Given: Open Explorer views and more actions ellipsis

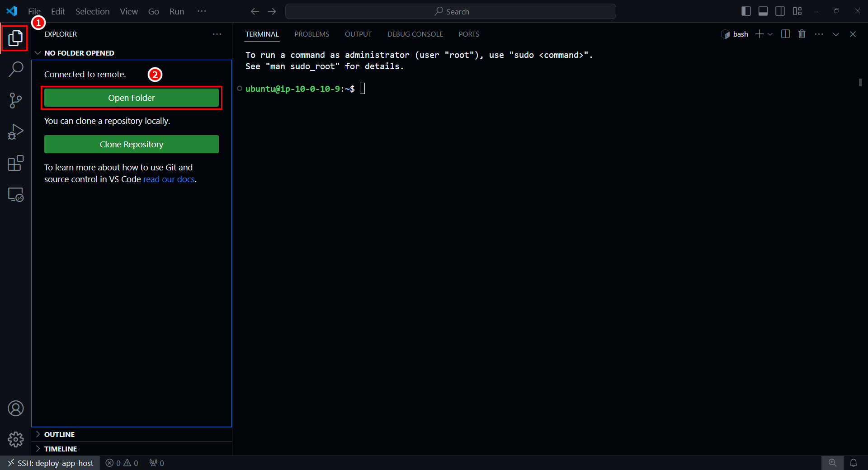Looking at the screenshot, I should pyautogui.click(x=217, y=34).
